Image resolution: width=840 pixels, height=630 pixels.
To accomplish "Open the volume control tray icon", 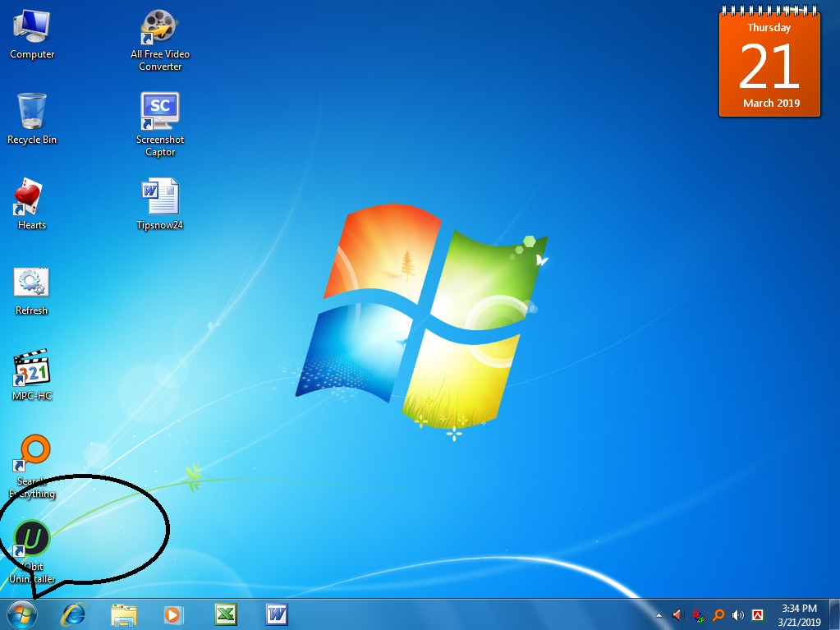I will click(738, 615).
